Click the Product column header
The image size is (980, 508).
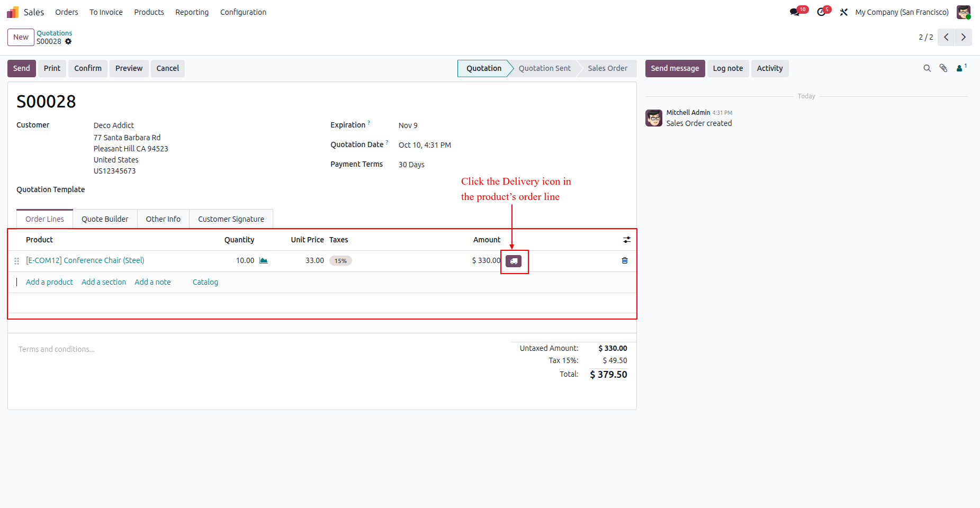40,240
